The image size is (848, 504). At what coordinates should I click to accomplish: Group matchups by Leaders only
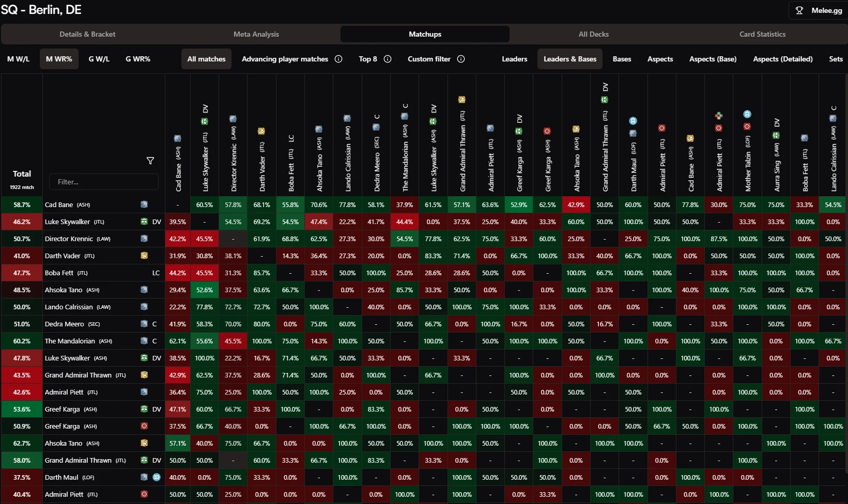pos(514,59)
